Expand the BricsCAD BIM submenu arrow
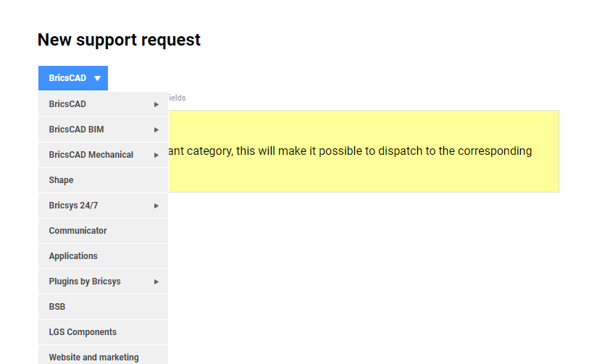This screenshot has width=597, height=364. (x=156, y=130)
